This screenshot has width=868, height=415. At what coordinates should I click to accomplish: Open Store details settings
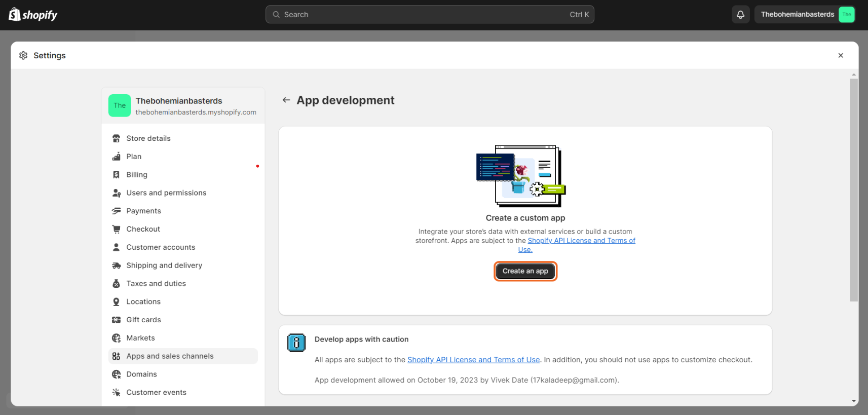pos(183,138)
